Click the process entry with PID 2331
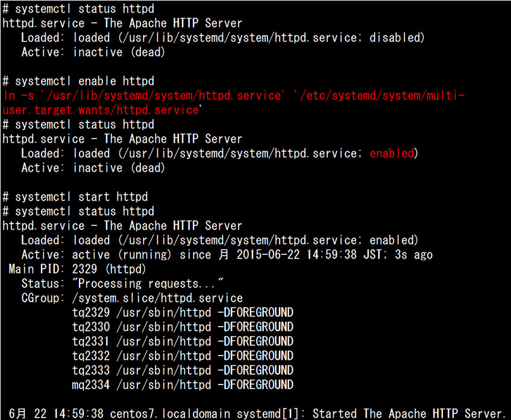Image resolution: width=511 pixels, height=420 pixels. [x=183, y=342]
